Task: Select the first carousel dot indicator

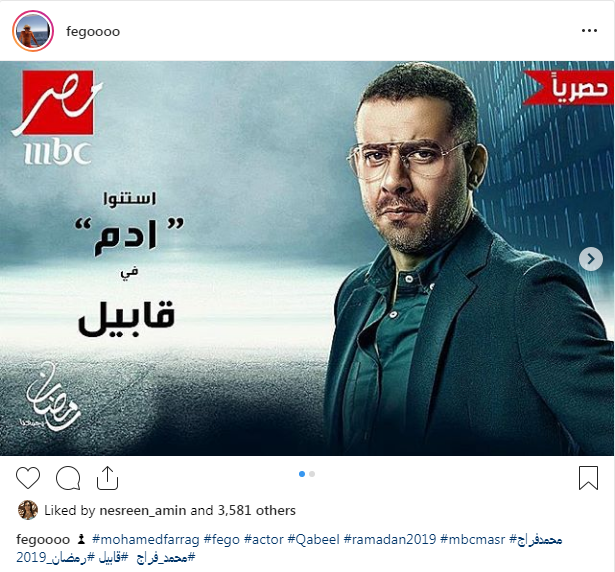Action: pos(302,474)
